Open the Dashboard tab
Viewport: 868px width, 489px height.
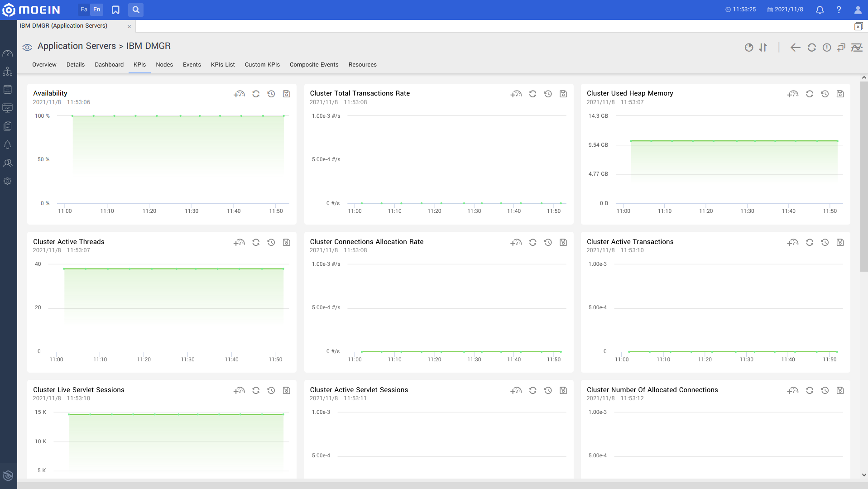click(x=109, y=65)
